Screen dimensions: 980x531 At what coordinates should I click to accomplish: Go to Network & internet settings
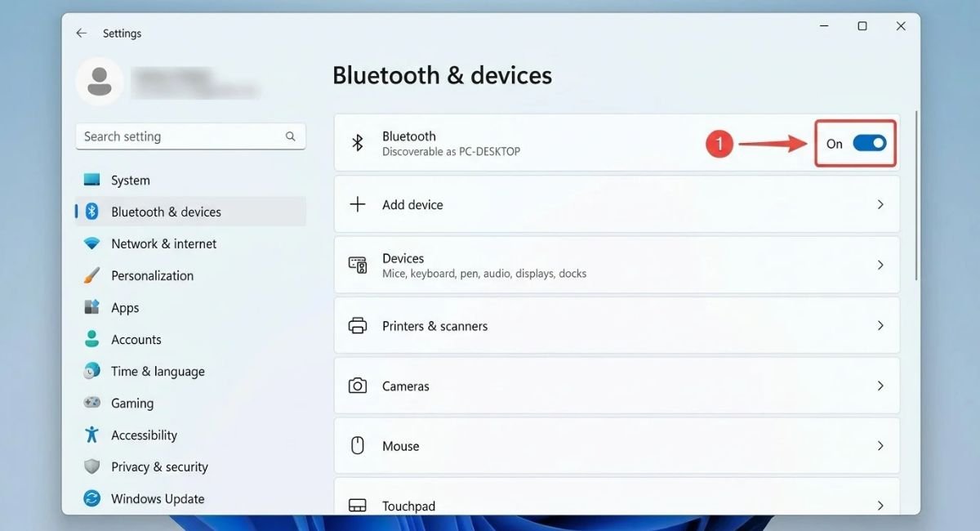(x=190, y=243)
